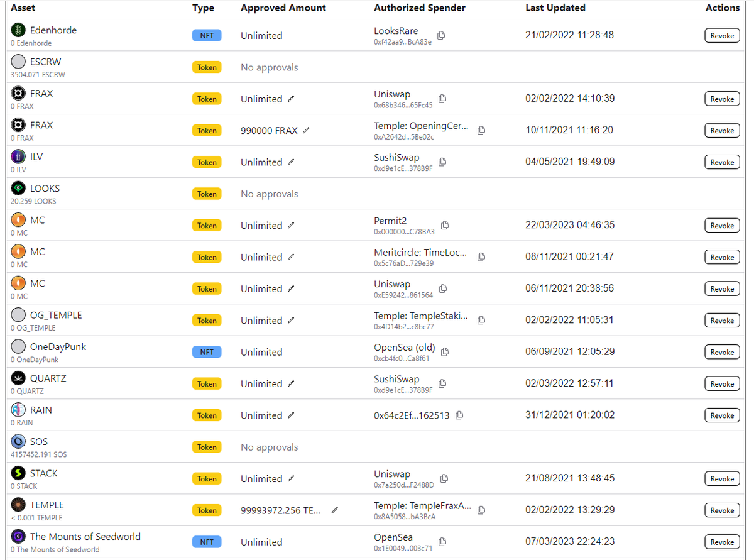754x560 pixels.
Task: Edit FRAX Unlimited allowance for Uniswap
Action: (290, 99)
